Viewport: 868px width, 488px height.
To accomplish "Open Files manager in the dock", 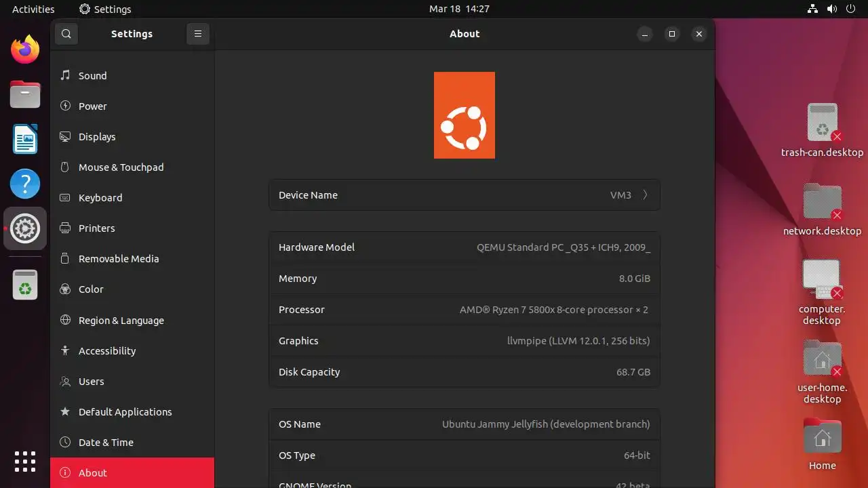I will click(25, 94).
